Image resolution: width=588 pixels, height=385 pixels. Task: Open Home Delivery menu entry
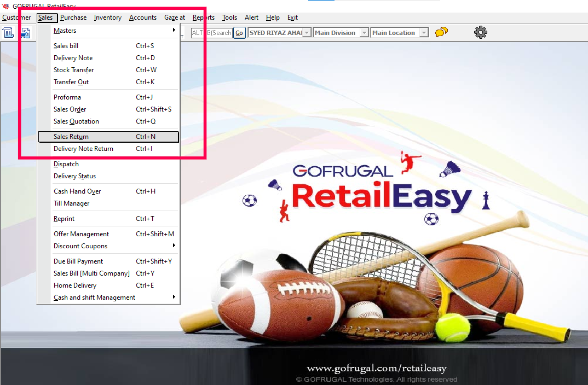pyautogui.click(x=108, y=285)
